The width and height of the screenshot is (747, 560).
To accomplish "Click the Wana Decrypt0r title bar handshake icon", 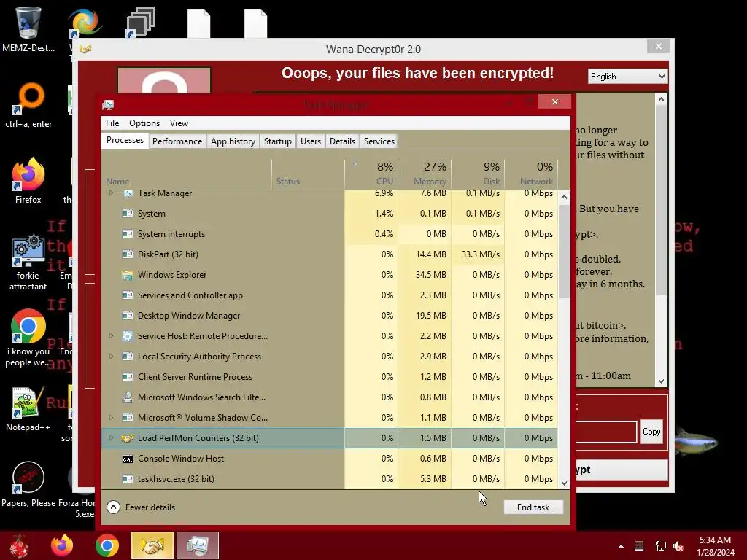I will 85,49.
